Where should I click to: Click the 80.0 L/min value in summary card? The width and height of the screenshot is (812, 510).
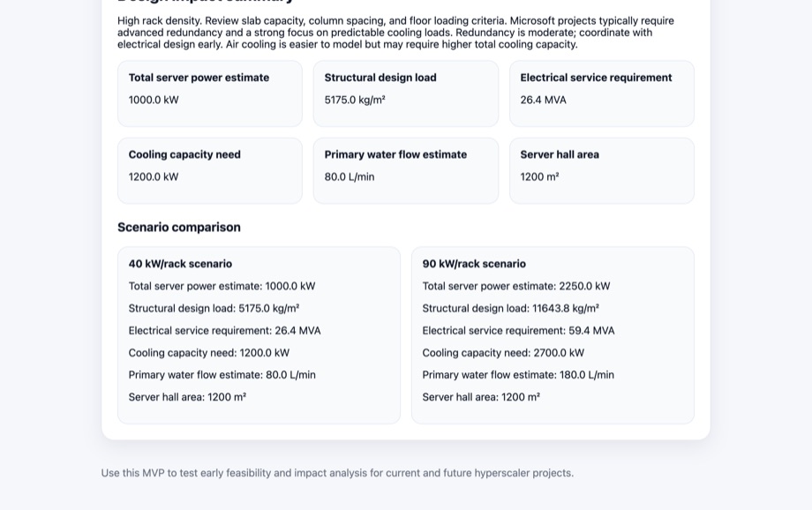(x=350, y=177)
